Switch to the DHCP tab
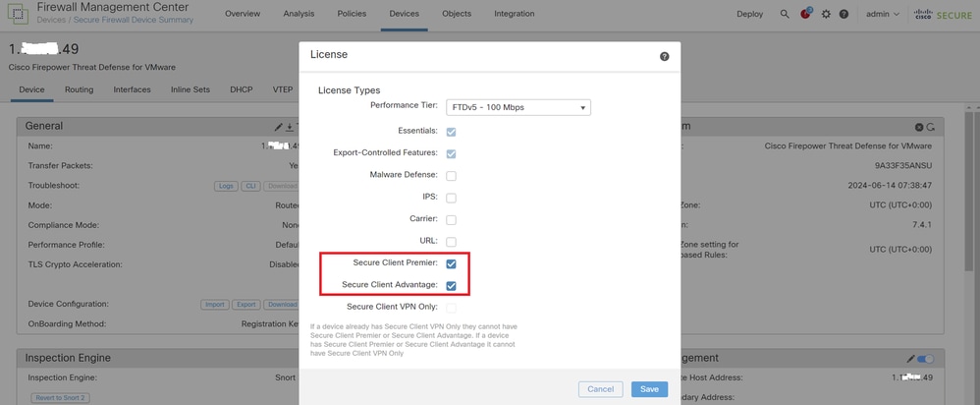 pyautogui.click(x=242, y=89)
